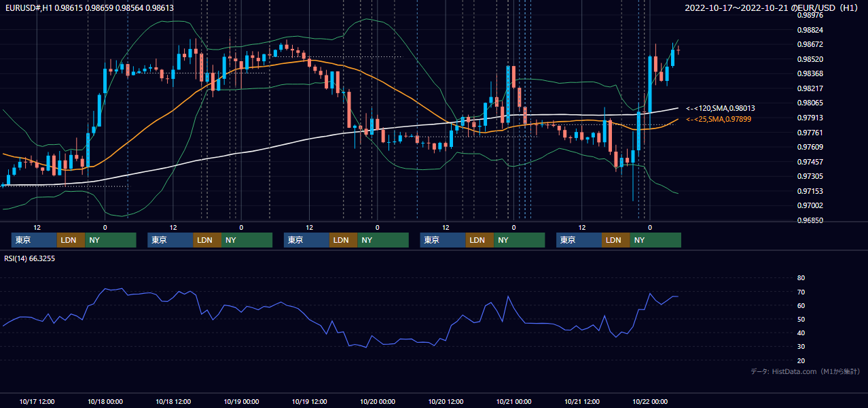The height and width of the screenshot is (408, 868).
Task: Select RSI level 80 on the scale
Action: pos(801,278)
